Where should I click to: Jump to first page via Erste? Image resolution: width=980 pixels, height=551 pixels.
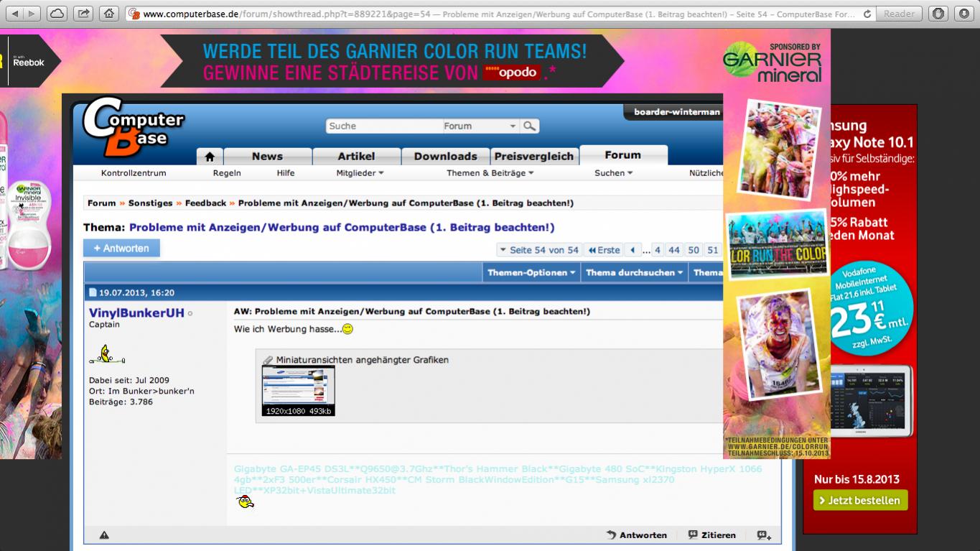tap(603, 250)
